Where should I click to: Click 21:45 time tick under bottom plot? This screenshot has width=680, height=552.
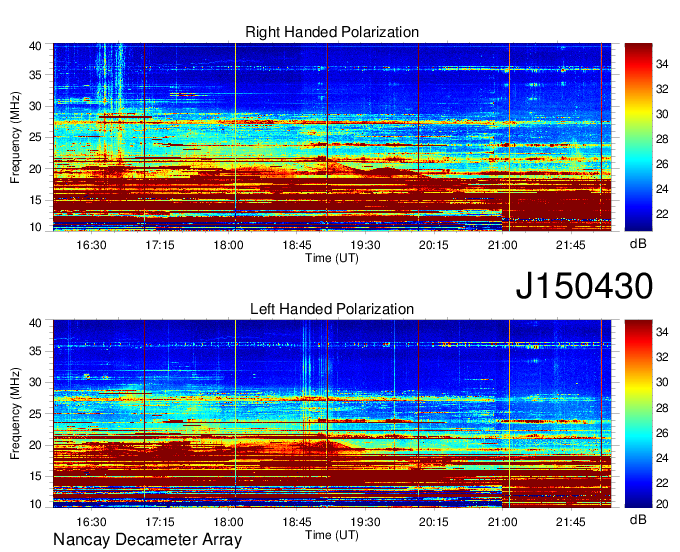tap(571, 522)
